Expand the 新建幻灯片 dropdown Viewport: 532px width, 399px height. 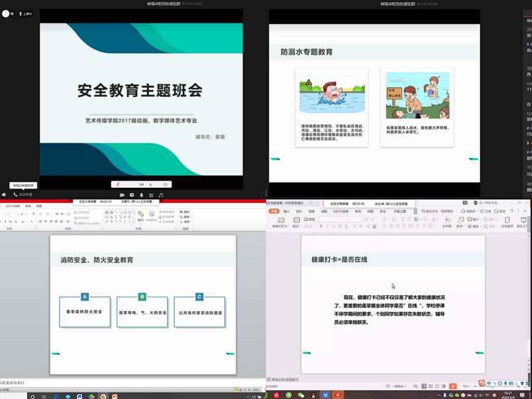coord(281,227)
